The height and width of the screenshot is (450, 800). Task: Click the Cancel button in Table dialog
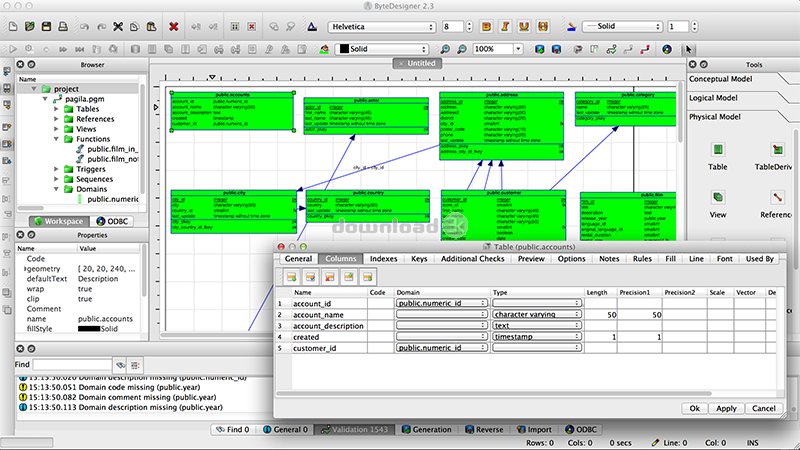point(764,408)
